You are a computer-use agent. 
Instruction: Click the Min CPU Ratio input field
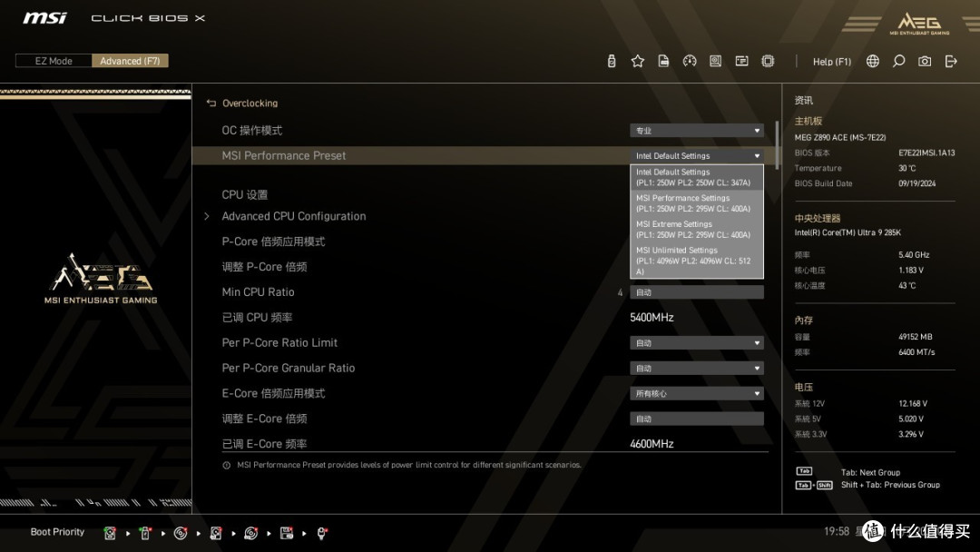697,292
